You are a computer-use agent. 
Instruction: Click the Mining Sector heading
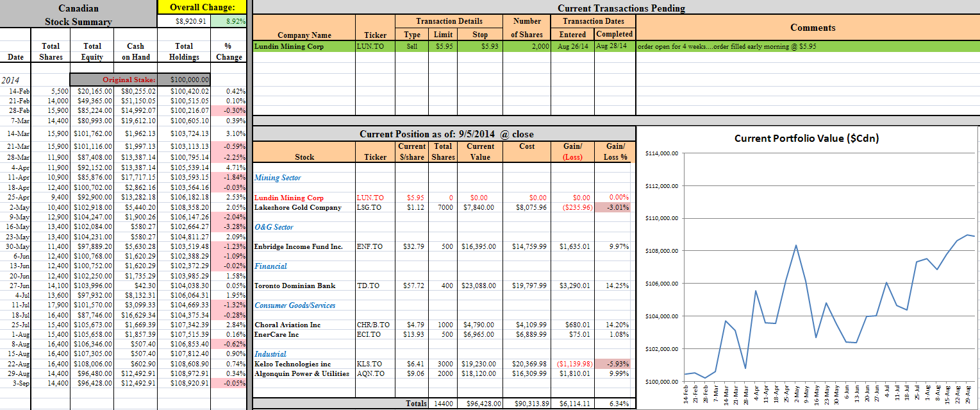(x=278, y=178)
